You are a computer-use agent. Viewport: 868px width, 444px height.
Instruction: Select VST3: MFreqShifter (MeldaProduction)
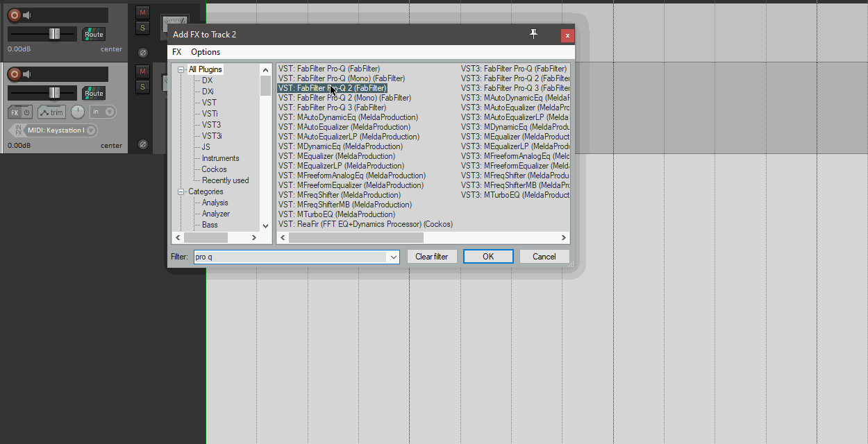[515, 176]
